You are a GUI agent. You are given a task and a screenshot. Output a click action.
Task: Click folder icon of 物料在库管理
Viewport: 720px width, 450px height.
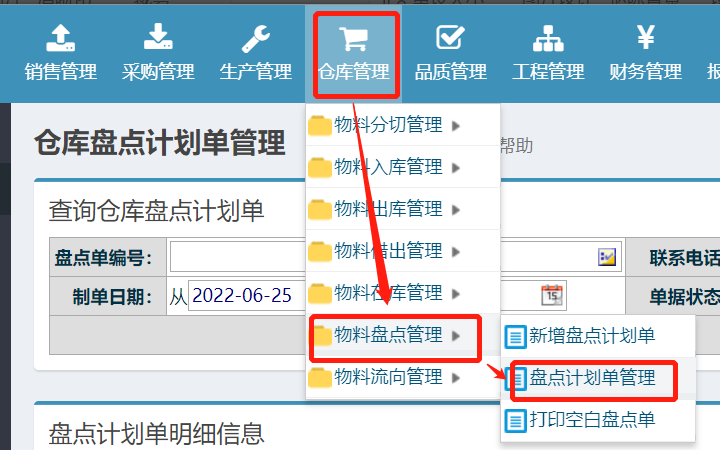(320, 294)
